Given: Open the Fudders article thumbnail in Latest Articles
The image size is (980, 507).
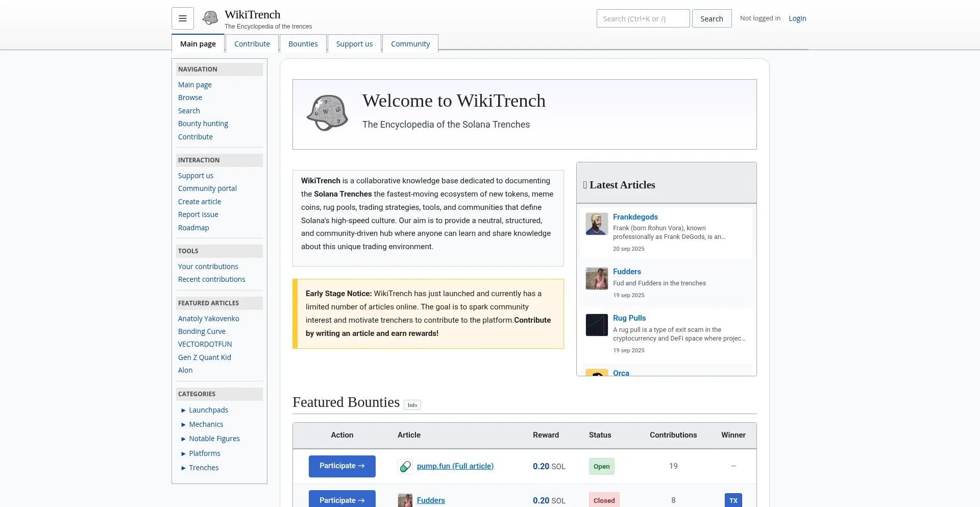Looking at the screenshot, I should tap(596, 279).
